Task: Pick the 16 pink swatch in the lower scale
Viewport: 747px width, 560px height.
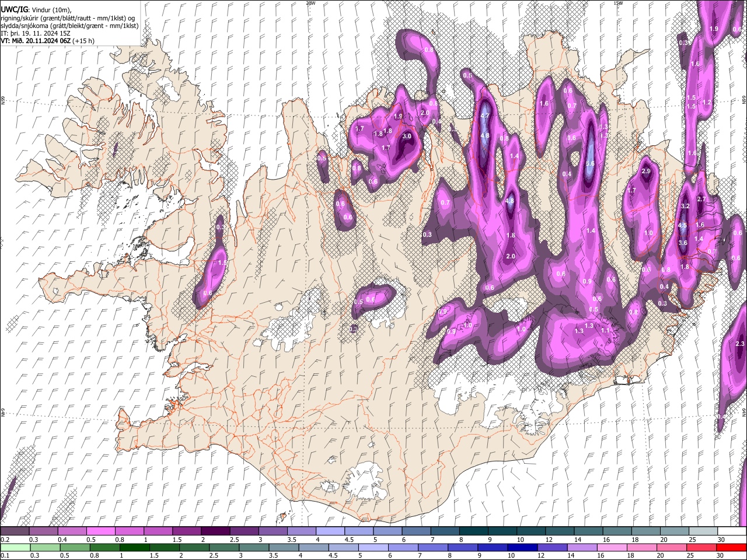Action: pos(612,547)
